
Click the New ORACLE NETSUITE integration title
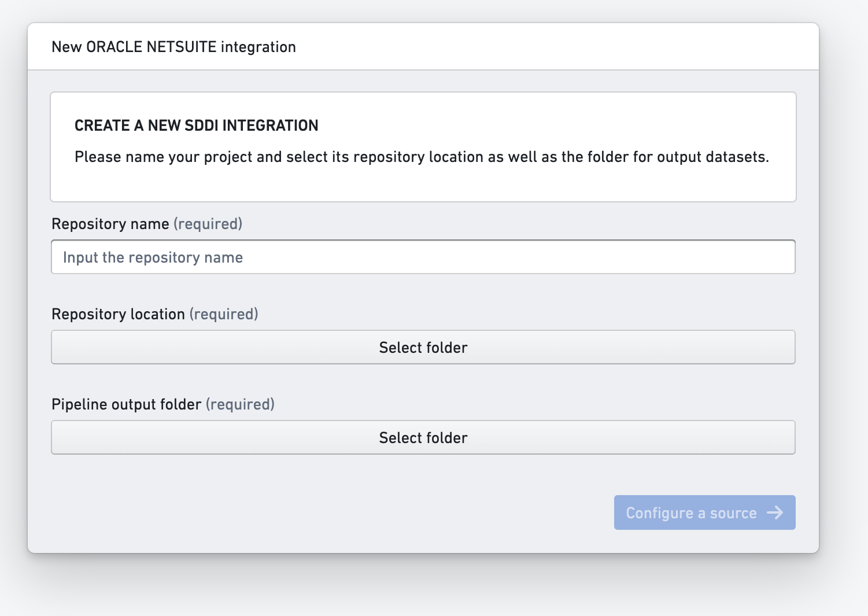click(x=173, y=47)
